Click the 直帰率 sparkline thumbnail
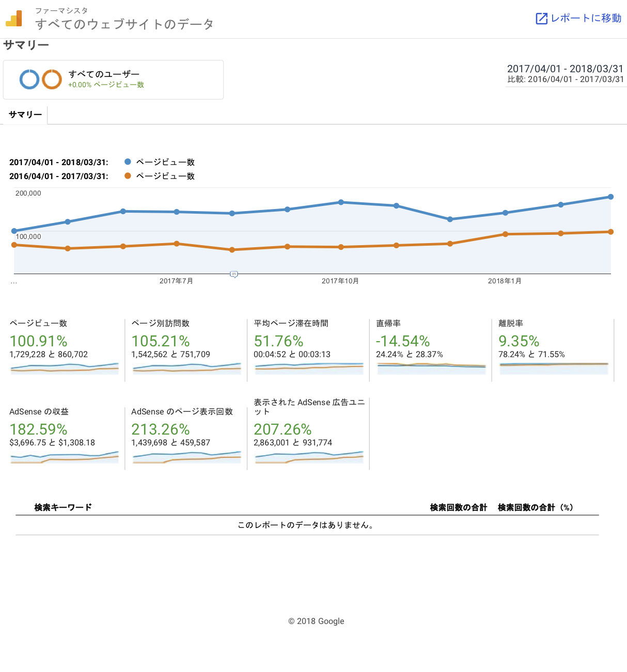 (431, 368)
